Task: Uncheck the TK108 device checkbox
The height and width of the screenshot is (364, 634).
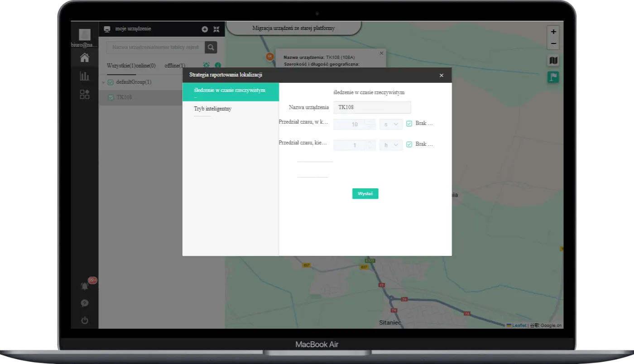Action: click(110, 97)
